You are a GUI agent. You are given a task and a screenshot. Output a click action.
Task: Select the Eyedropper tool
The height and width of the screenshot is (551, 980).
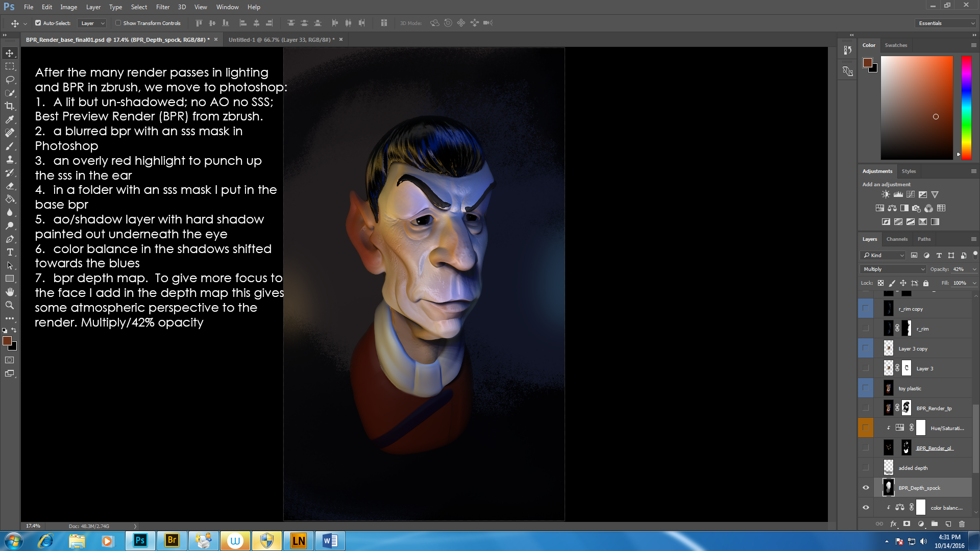[10, 119]
